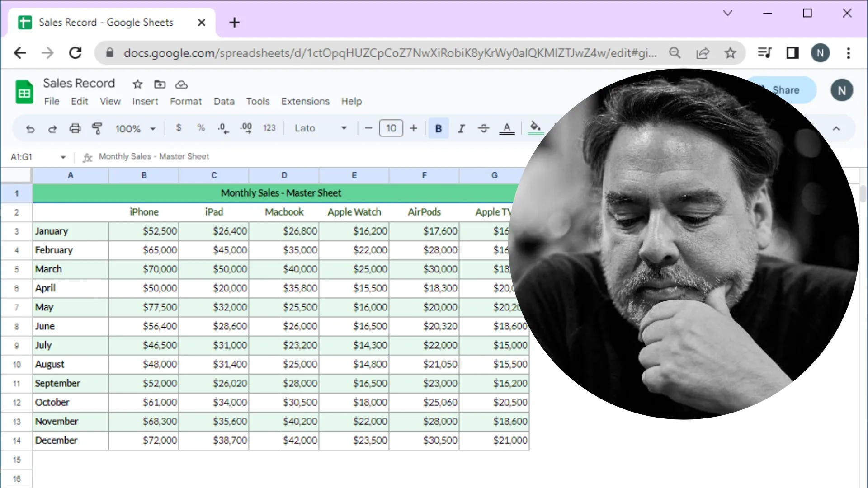Click the Move to folder icon
This screenshot has width=868, height=488.
tap(160, 84)
